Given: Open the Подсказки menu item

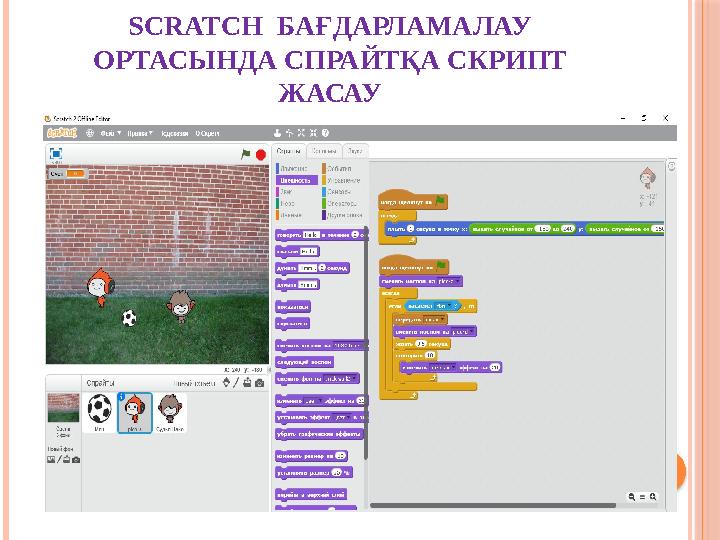Looking at the screenshot, I should [x=175, y=134].
